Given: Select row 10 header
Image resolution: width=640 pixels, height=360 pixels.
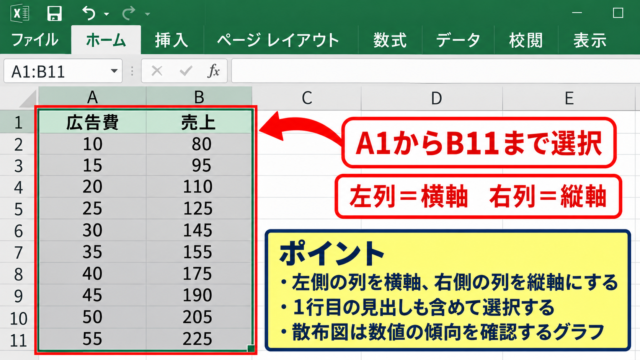Looking at the screenshot, I should click(19, 318).
